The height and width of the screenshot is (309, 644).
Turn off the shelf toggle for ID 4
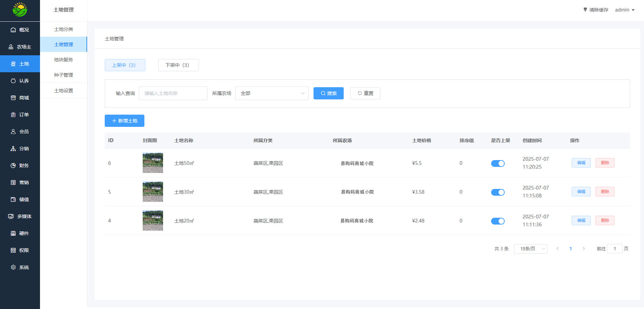(498, 221)
